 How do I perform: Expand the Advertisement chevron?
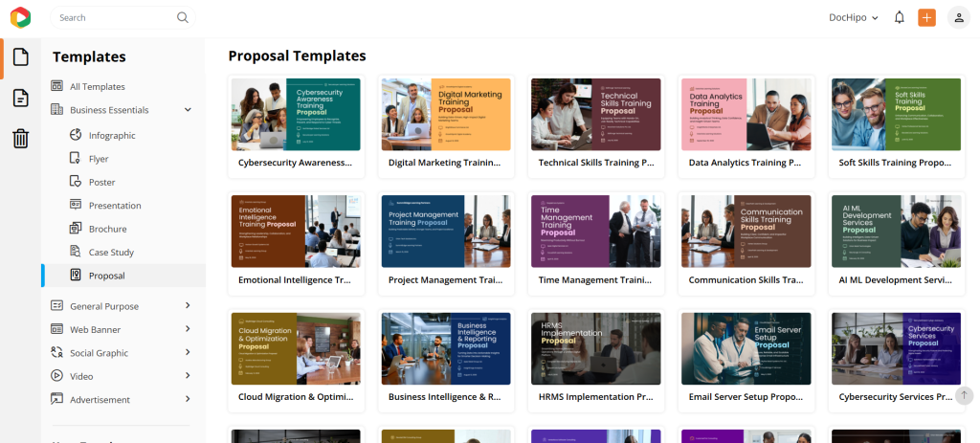[x=188, y=399]
